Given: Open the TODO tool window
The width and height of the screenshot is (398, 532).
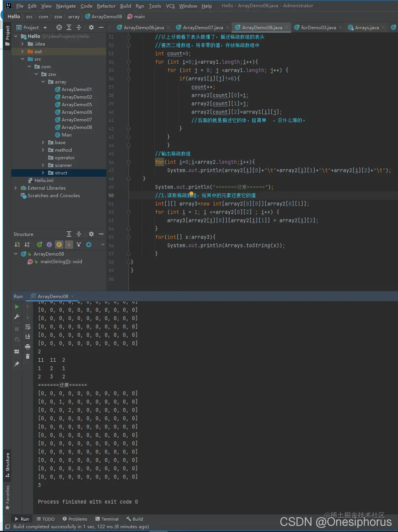Looking at the screenshot, I should (x=45, y=519).
